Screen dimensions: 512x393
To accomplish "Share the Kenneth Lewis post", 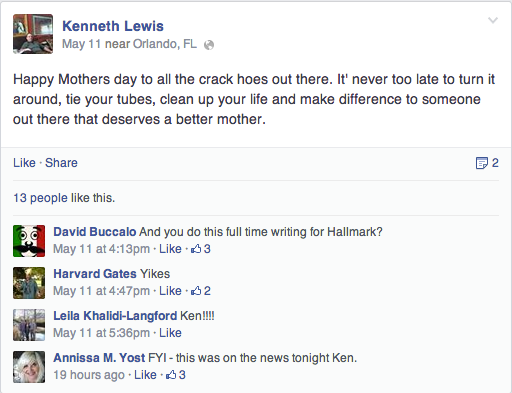I will 61,163.
